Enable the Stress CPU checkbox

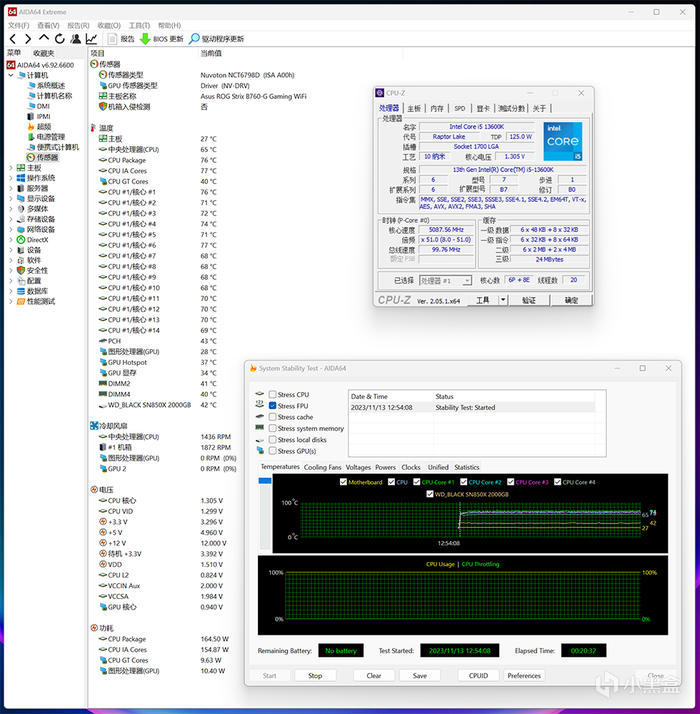pos(273,395)
